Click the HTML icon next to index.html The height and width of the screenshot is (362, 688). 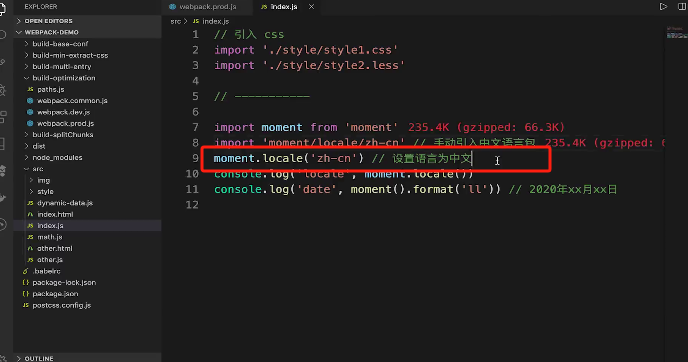tap(30, 214)
